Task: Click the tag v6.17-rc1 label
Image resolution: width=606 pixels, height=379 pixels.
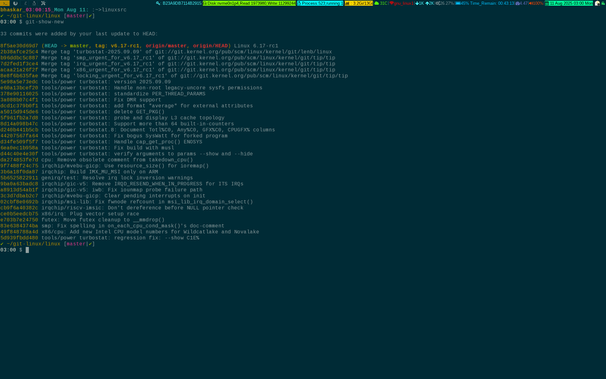Action: (117, 46)
